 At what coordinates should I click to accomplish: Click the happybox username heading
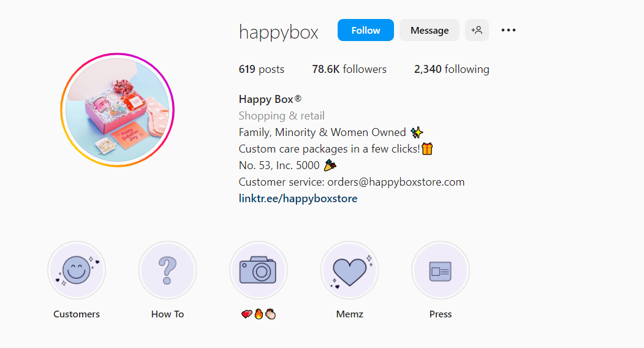[278, 32]
